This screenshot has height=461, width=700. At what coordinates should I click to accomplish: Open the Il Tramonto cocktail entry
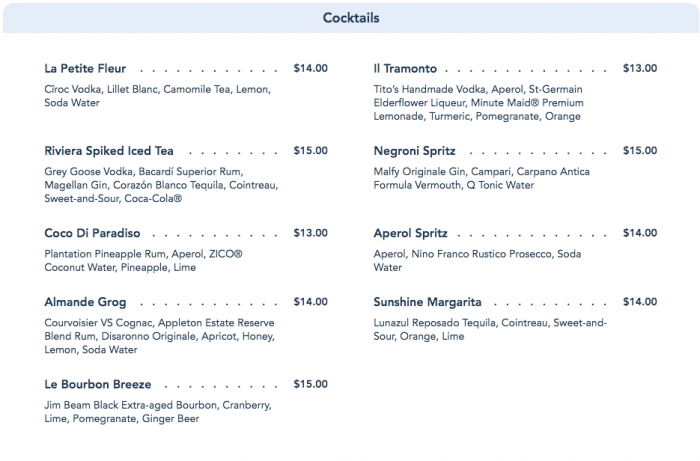click(405, 69)
